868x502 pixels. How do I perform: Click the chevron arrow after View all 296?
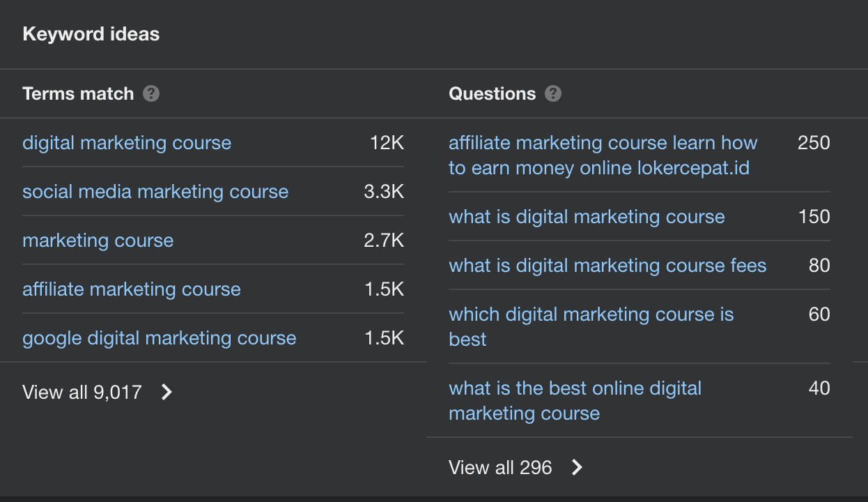576,467
